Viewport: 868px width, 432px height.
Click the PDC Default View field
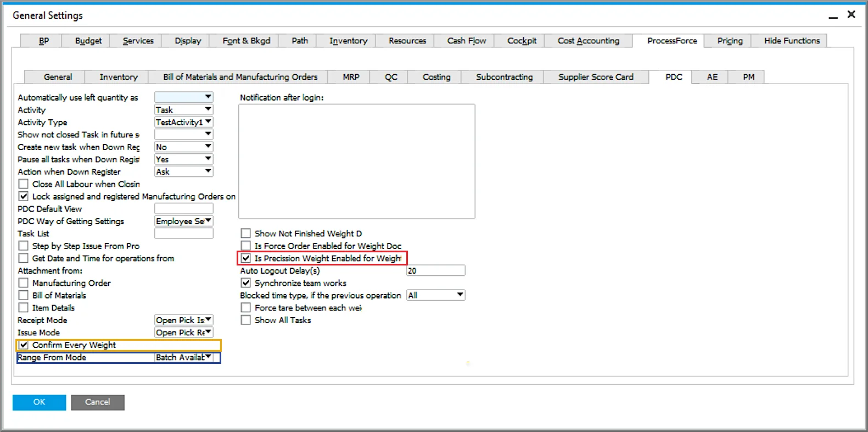coord(184,209)
